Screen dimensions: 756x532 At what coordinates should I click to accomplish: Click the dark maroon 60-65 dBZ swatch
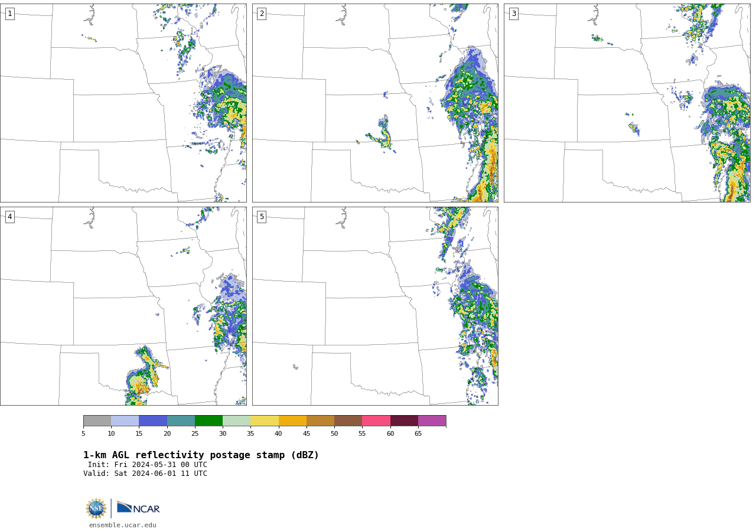click(x=404, y=420)
